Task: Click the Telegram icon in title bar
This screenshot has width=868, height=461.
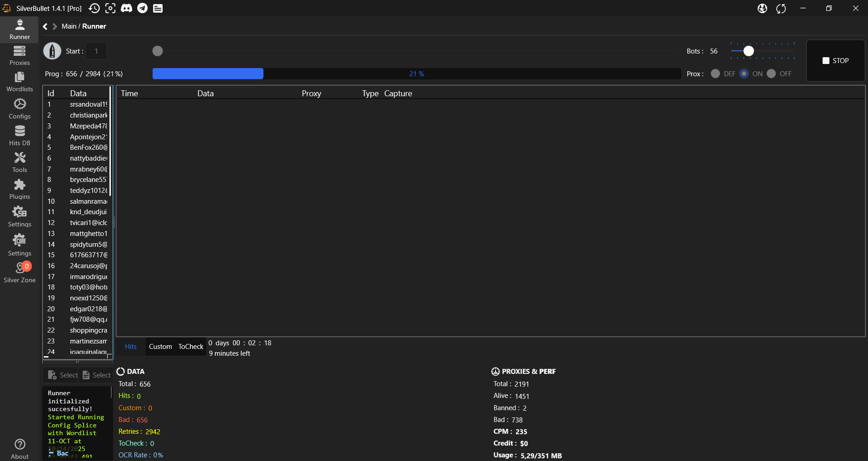Action: 142,8
